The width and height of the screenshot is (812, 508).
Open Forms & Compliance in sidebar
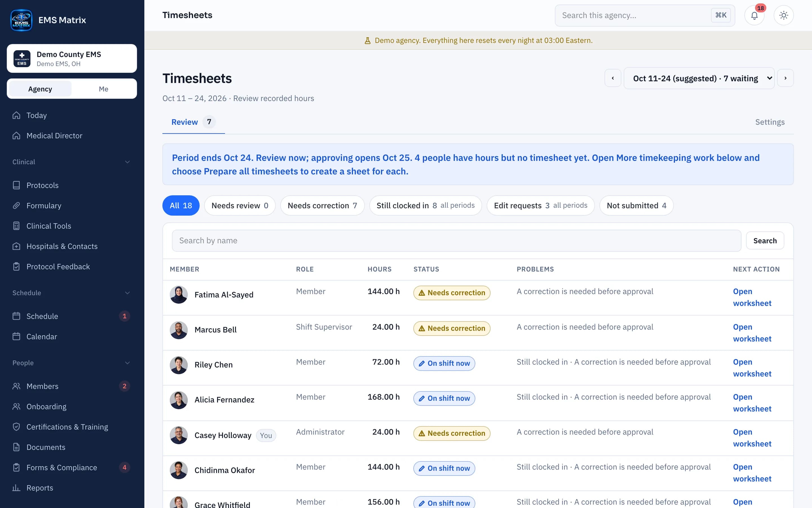pyautogui.click(x=71, y=467)
